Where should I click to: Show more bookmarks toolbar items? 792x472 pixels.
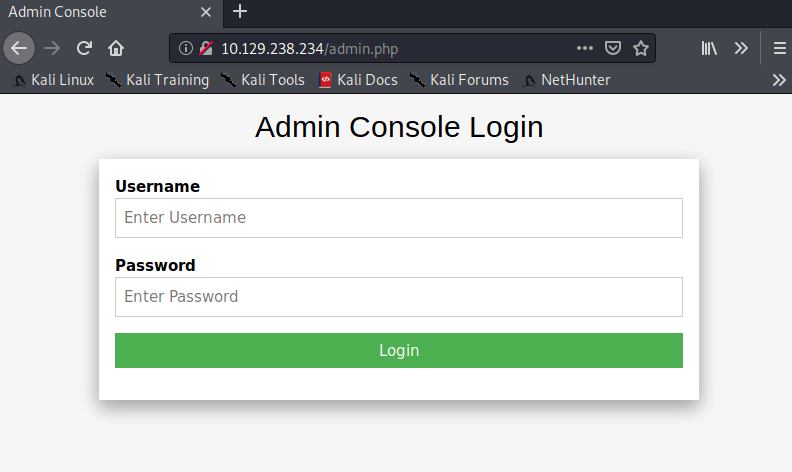coord(779,80)
